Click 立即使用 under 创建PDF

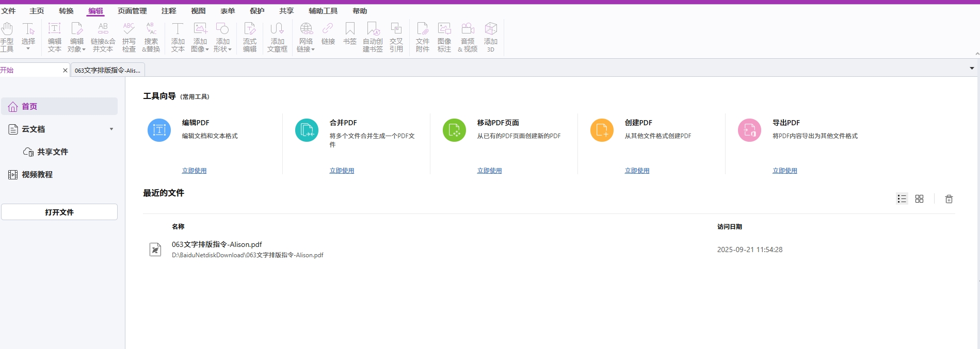[x=637, y=171]
